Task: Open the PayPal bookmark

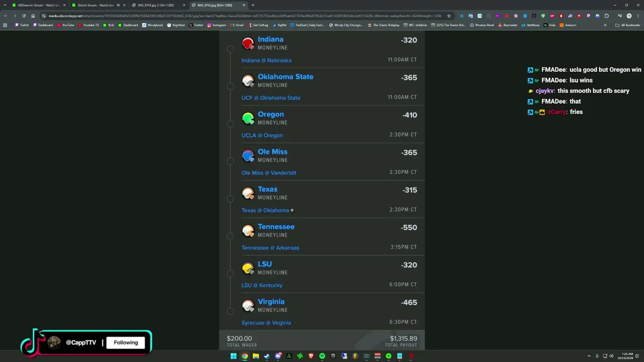Action: [279, 25]
